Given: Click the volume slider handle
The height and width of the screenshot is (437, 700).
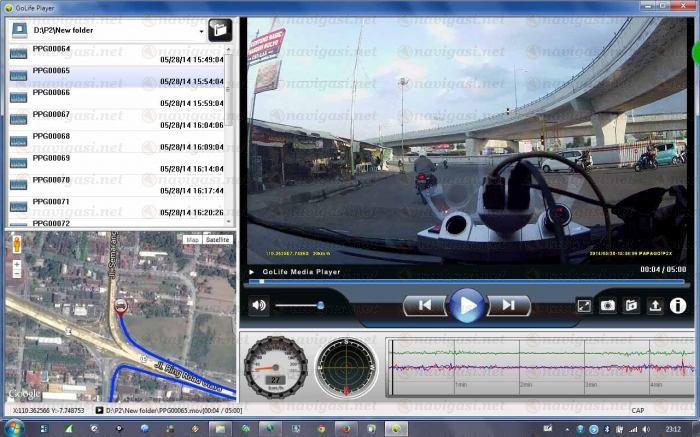Looking at the screenshot, I should click(320, 305).
